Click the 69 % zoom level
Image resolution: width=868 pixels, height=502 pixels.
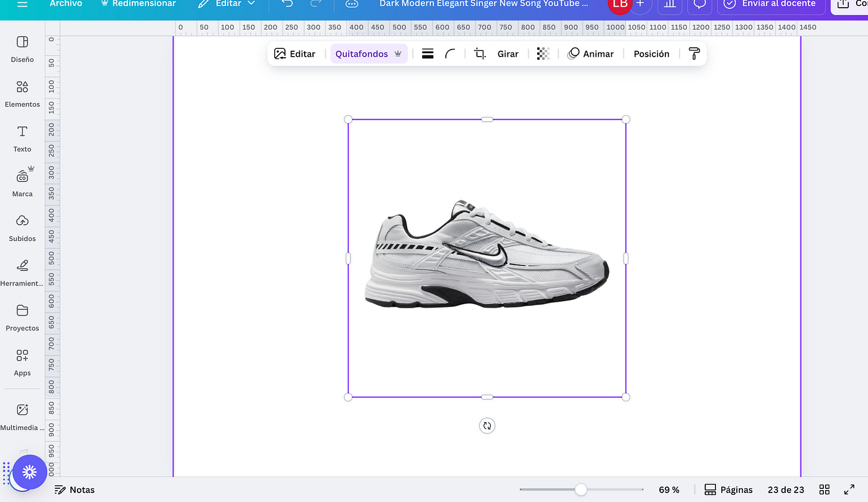(669, 489)
